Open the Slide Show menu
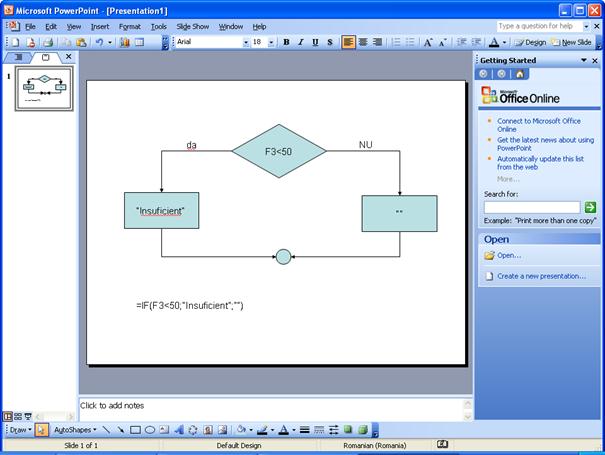605x455 pixels. coord(193,26)
